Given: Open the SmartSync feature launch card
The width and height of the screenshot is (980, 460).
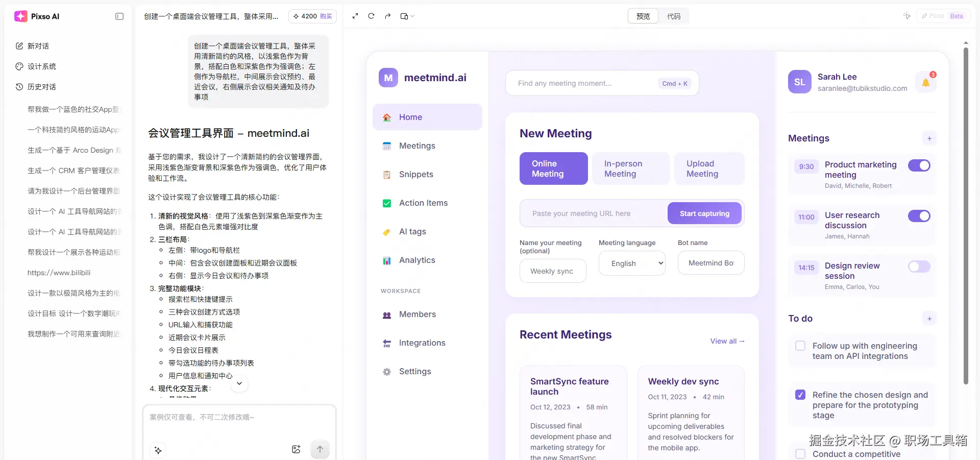Looking at the screenshot, I should click(x=573, y=413).
